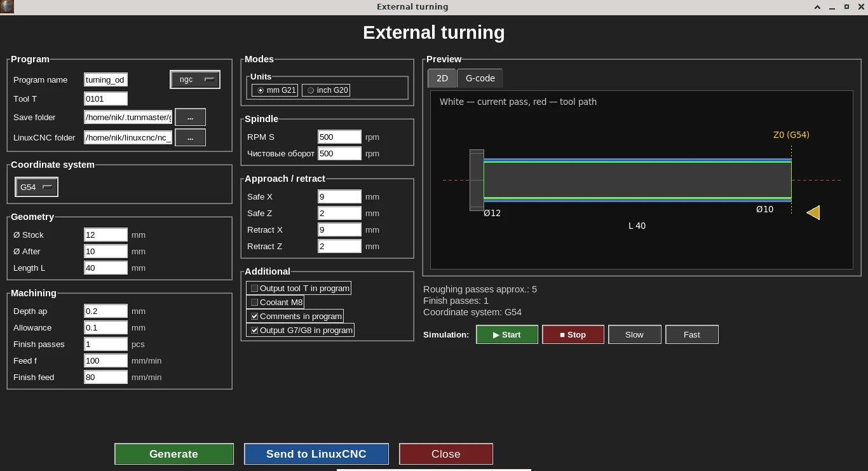This screenshot has width=868, height=471.
Task: Minimize the External turning window
Action: 832,7
